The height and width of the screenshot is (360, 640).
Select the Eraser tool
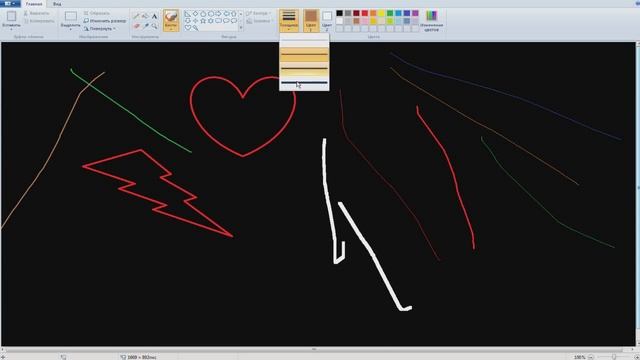136,26
